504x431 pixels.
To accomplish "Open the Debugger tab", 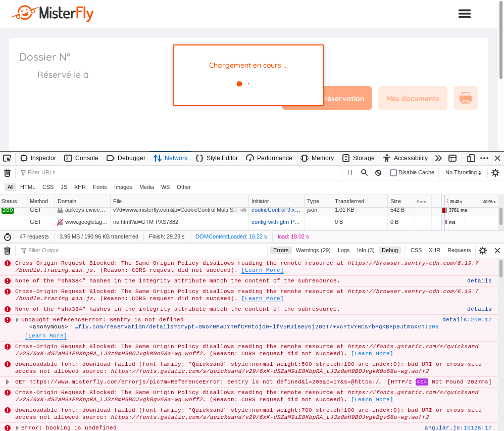I will click(x=126, y=158).
